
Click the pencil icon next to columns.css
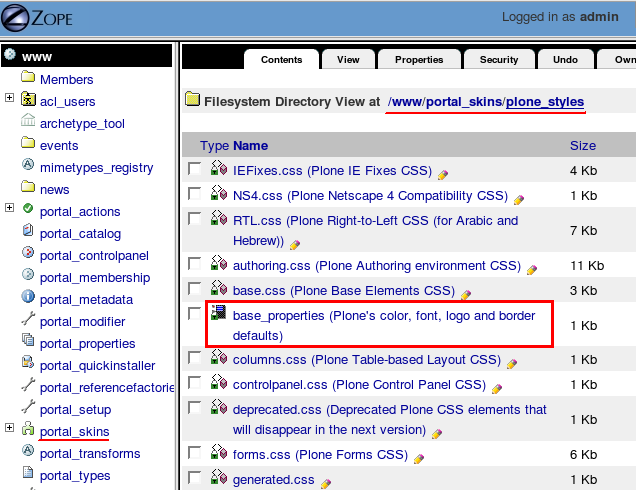[512, 364]
